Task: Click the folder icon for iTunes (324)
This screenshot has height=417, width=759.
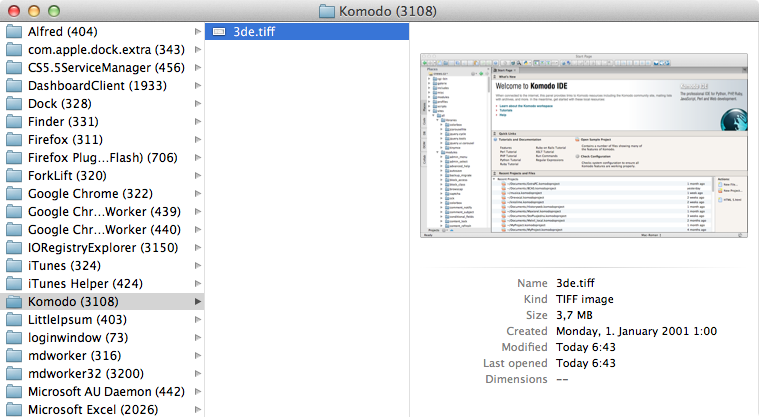Action: [x=14, y=265]
